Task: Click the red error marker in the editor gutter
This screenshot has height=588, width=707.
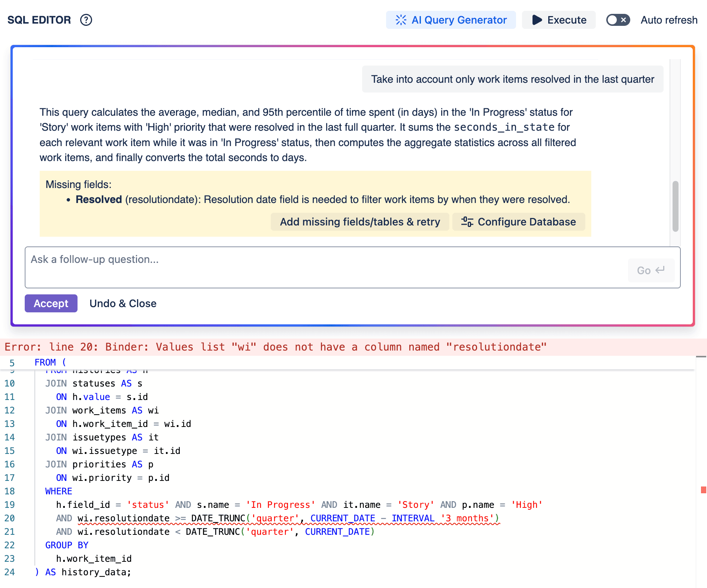Action: tap(704, 490)
